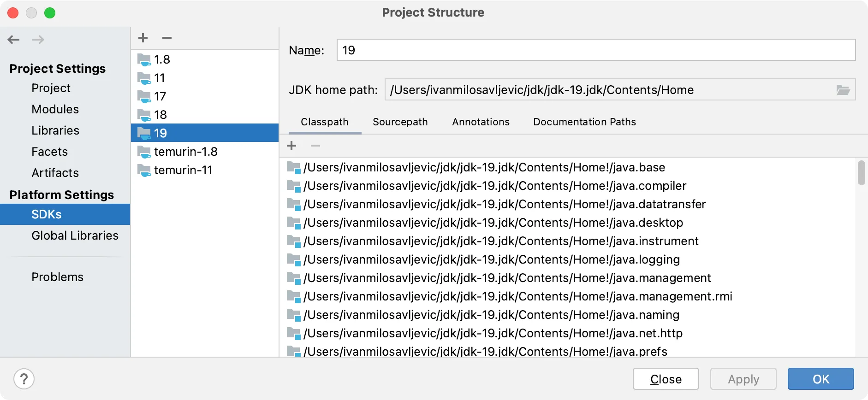The width and height of the screenshot is (868, 400).
Task: Click folder icon of java.desktop entry
Action: (x=294, y=223)
